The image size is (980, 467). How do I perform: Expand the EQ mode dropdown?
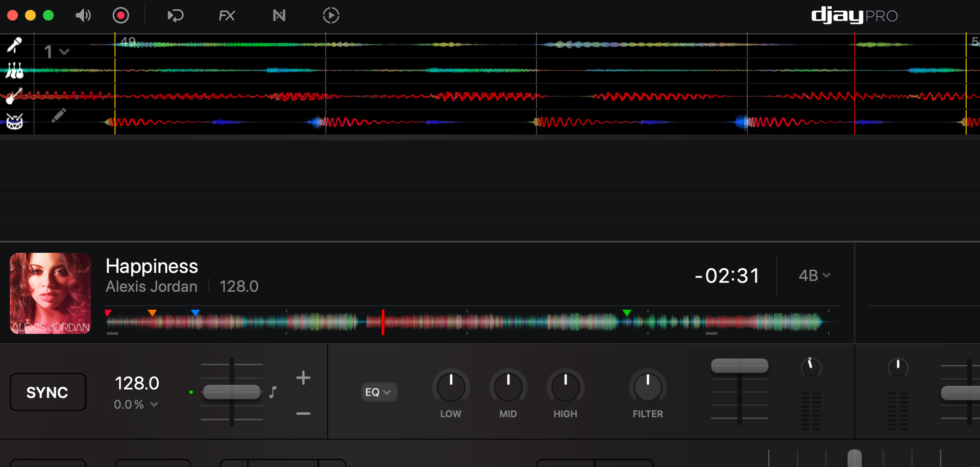tap(378, 392)
